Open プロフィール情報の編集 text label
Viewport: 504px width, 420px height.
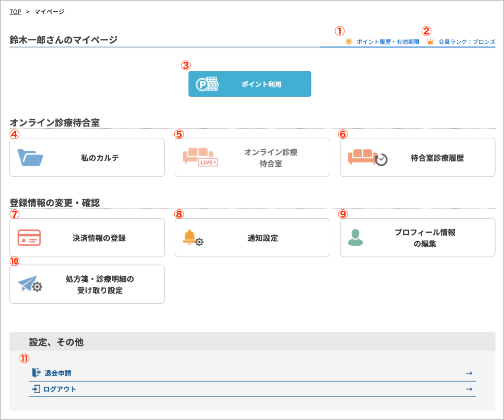(425, 238)
